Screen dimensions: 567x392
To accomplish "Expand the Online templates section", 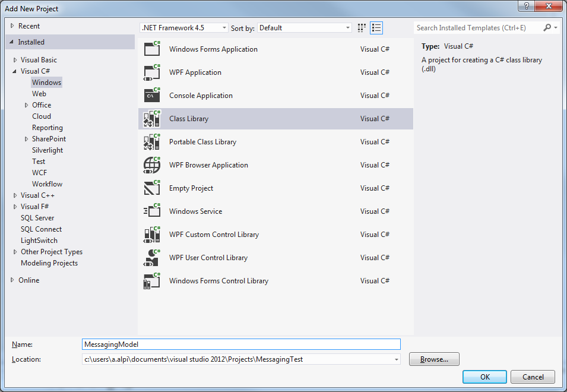I will (x=12, y=280).
